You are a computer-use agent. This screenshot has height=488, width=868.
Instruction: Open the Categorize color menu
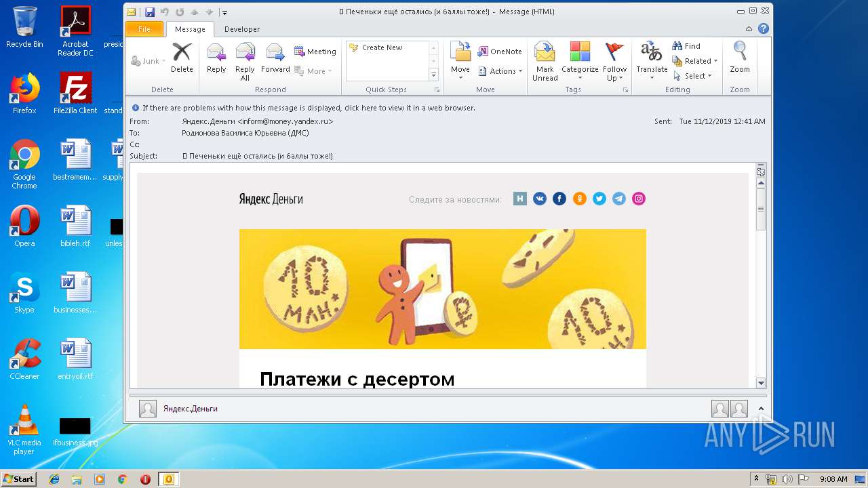pyautogui.click(x=580, y=62)
